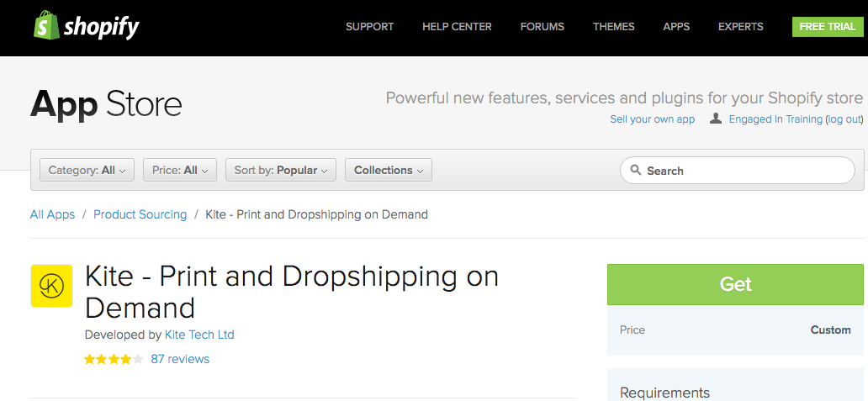Go to Help Center in navigation
Image resolution: width=868 pixels, height=401 pixels.
457,27
